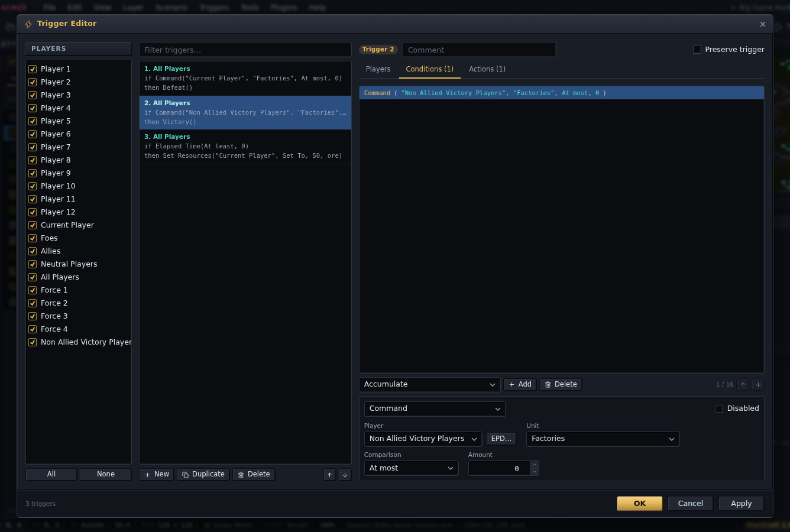This screenshot has height=532, width=790.
Task: Click the Trigger 2 badge label
Action: point(378,50)
